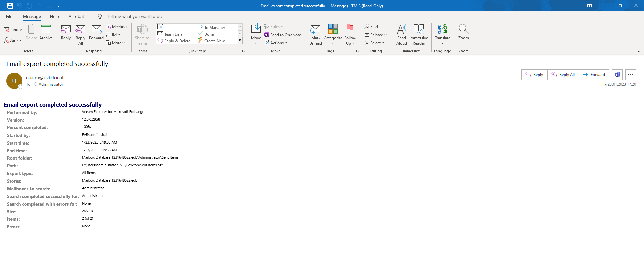Start Read Aloud
644x266 pixels.
tap(402, 35)
